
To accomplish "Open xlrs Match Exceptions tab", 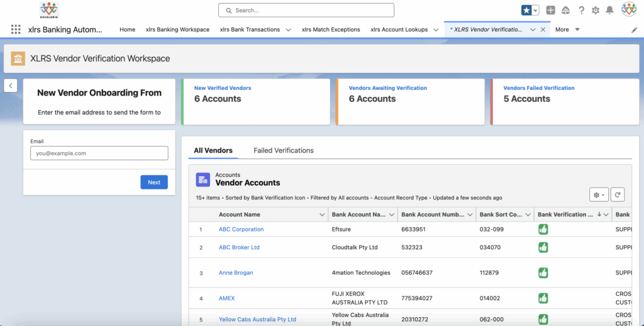I will click(x=331, y=30).
